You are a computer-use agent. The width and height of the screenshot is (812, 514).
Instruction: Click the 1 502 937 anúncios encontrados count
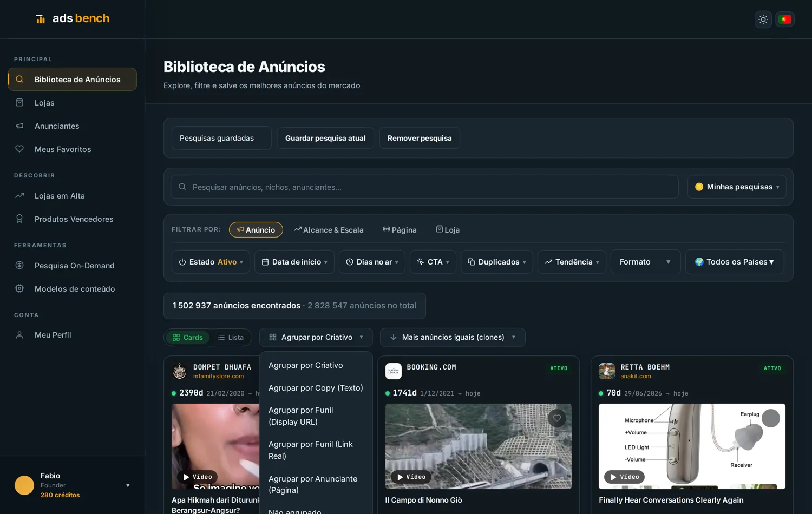click(237, 306)
